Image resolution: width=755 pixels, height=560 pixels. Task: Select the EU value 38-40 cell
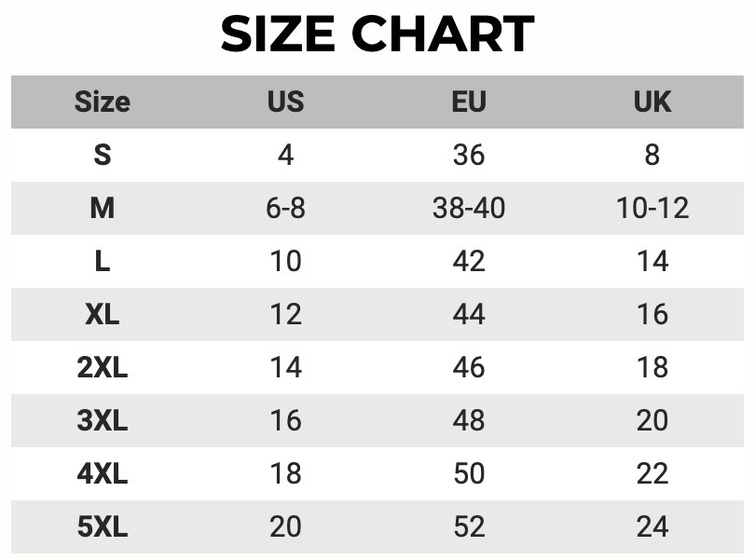pyautogui.click(x=468, y=208)
